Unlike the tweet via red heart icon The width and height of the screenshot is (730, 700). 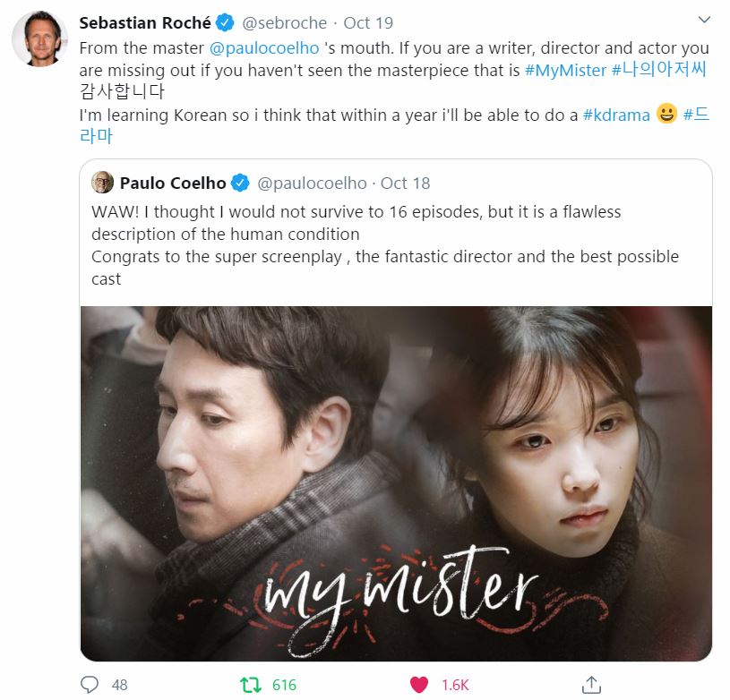point(419,685)
